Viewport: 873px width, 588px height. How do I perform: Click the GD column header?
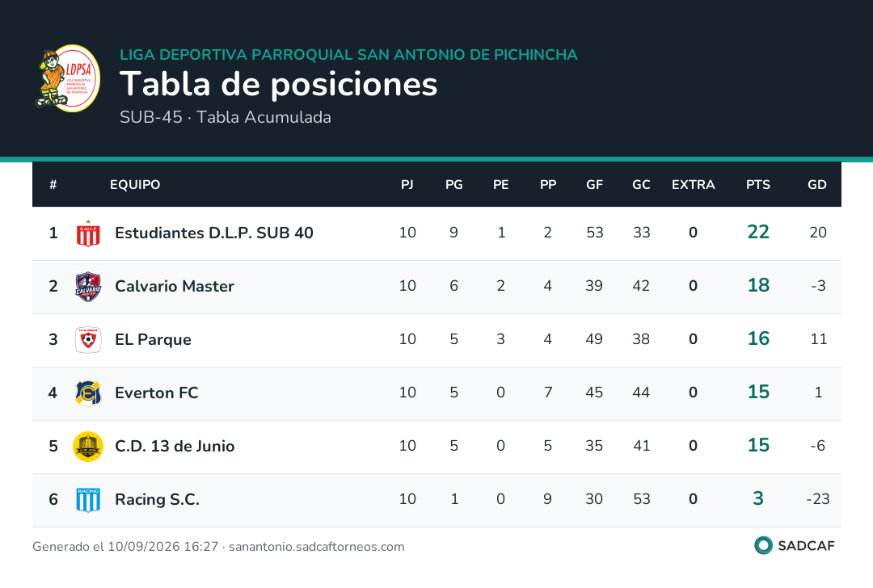[816, 185]
